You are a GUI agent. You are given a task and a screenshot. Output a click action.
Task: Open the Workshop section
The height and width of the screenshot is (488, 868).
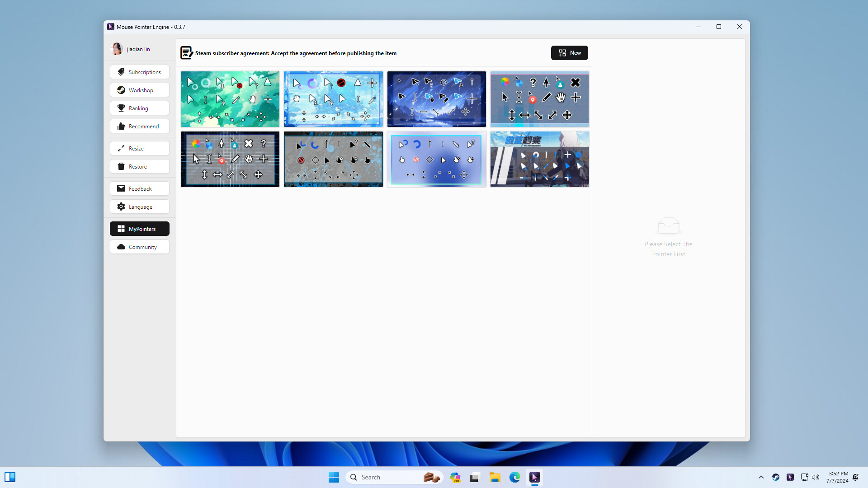[x=139, y=89]
